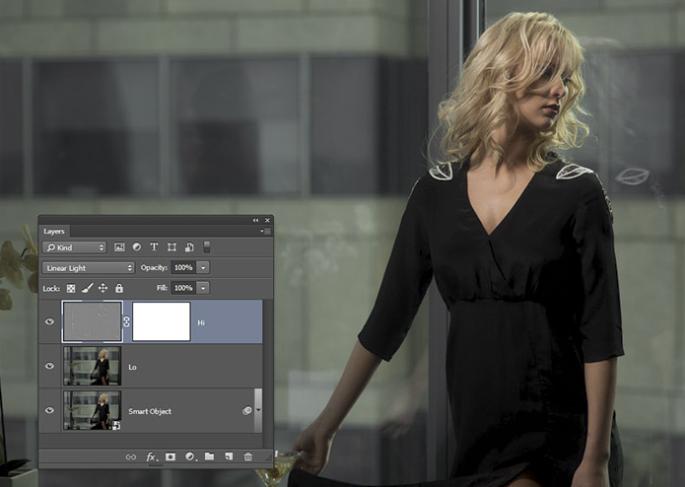Click the lock position move icon
This screenshot has width=685, height=487.
[103, 288]
